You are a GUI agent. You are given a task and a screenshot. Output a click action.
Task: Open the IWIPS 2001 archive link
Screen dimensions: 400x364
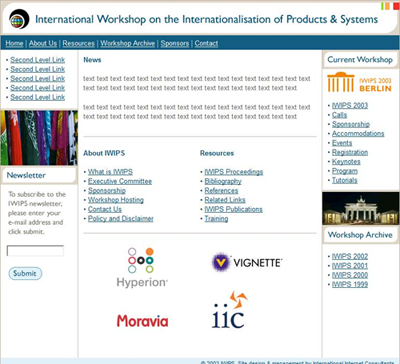pos(350,266)
